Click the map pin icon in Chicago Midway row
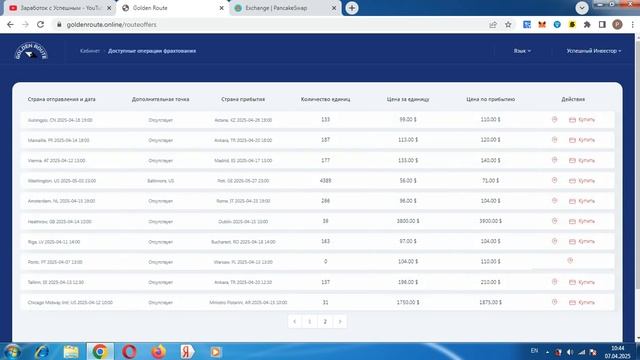 pos(554,302)
